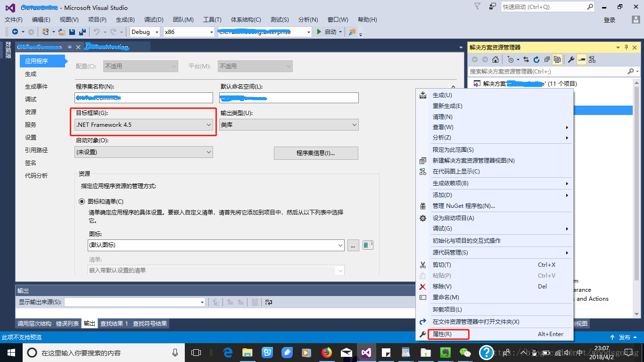This screenshot has width=644, height=362.
Task: Open the 图标 (默认图标) dropdown
Action: click(216, 245)
